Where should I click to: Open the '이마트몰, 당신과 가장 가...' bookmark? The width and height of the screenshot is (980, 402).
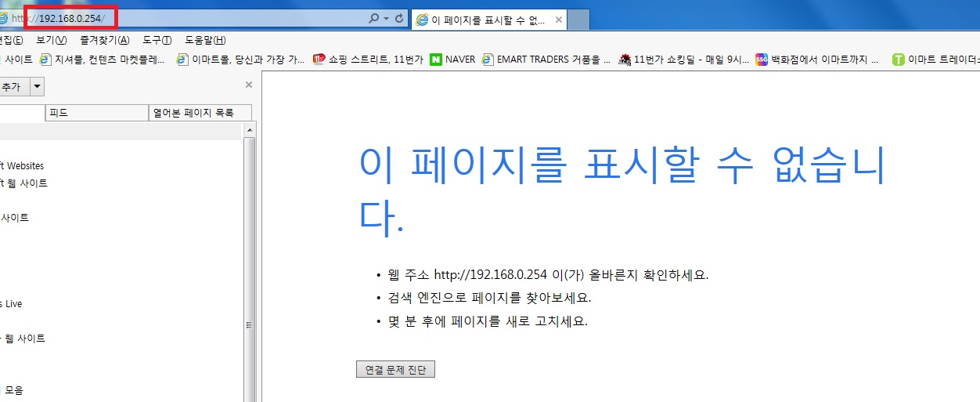pos(241,59)
